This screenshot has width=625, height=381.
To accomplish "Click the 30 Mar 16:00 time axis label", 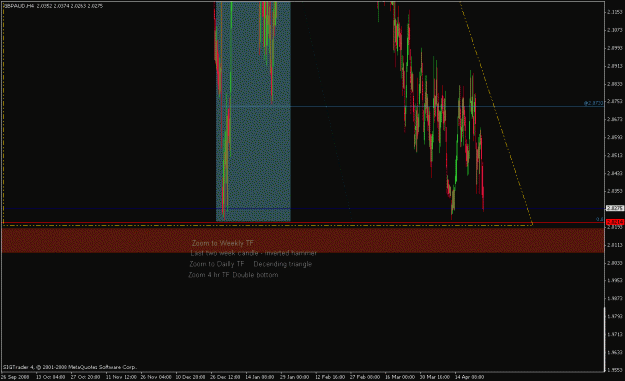I will pos(435,377).
